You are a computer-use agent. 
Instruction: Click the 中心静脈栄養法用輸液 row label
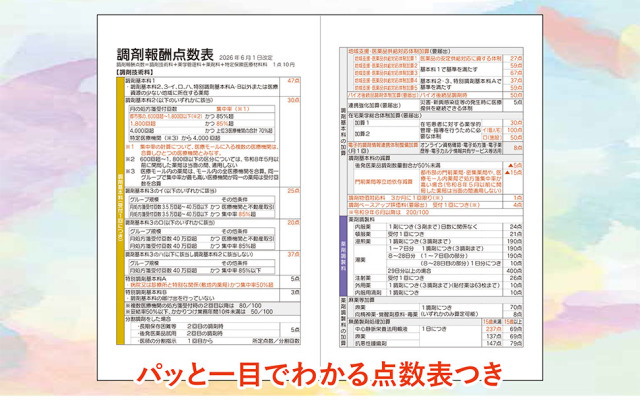(381, 329)
